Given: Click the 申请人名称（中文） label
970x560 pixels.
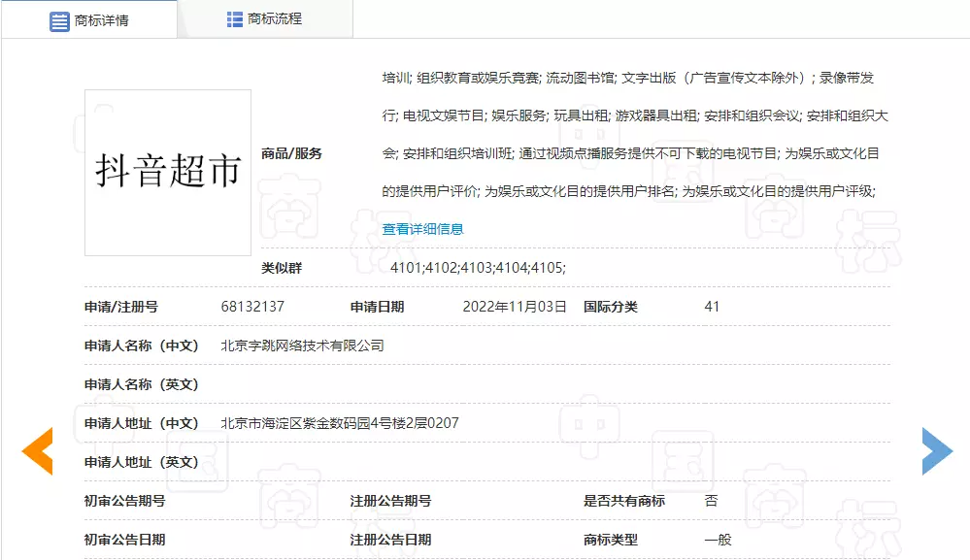Looking at the screenshot, I should (142, 346).
